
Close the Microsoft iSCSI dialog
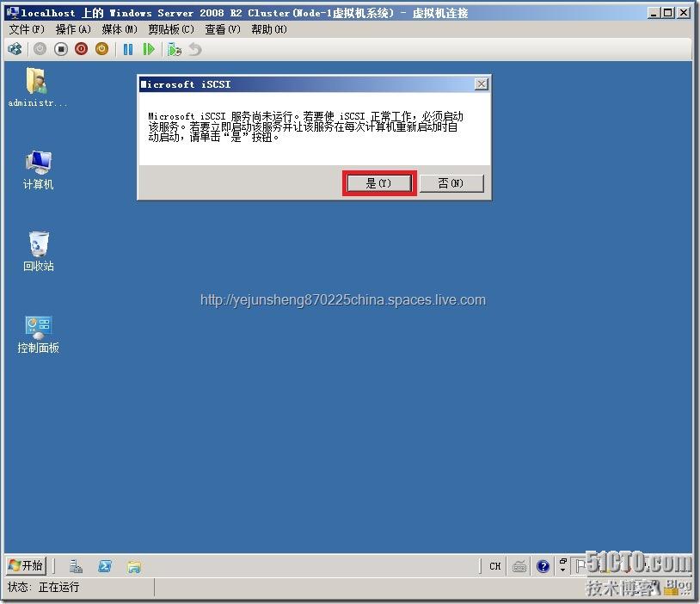click(x=482, y=84)
